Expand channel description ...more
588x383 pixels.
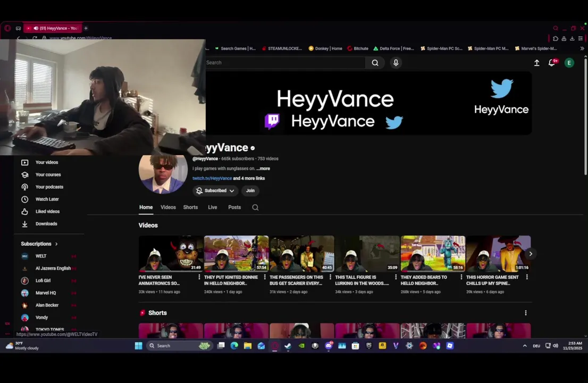263,169
